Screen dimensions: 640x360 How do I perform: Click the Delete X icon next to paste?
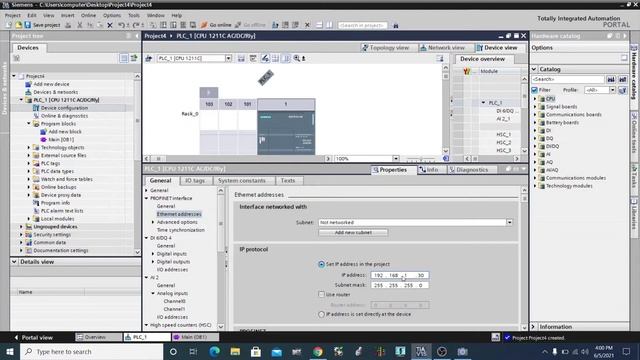[x=109, y=25]
